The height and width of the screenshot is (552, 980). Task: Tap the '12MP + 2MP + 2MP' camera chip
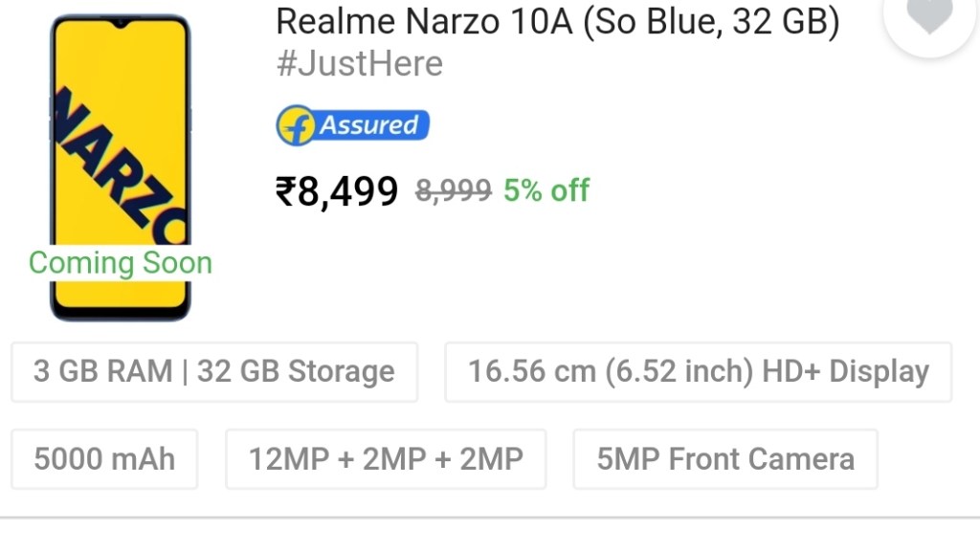(x=386, y=459)
